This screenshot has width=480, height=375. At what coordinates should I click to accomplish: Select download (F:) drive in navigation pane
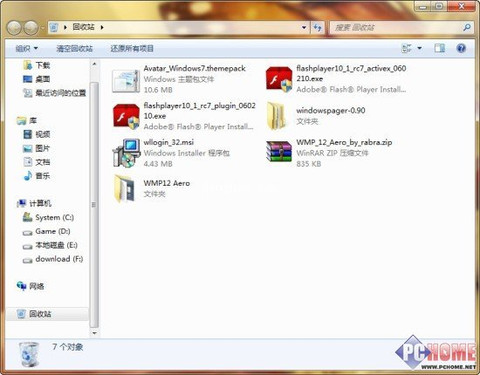[x=53, y=259]
